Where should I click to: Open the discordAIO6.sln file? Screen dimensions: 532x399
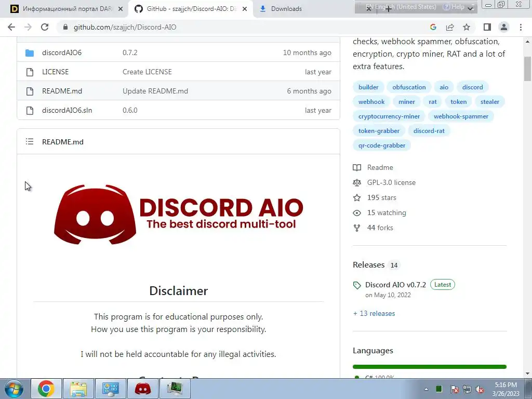(x=67, y=110)
